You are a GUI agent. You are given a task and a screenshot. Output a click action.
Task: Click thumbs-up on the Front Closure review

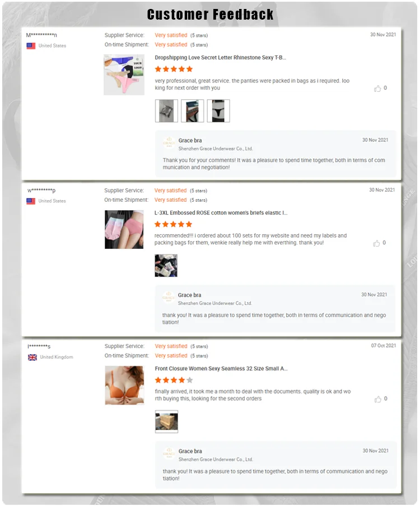[377, 399]
